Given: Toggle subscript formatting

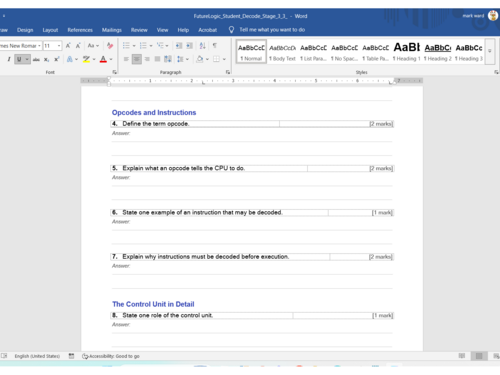Looking at the screenshot, I should tap(46, 59).
